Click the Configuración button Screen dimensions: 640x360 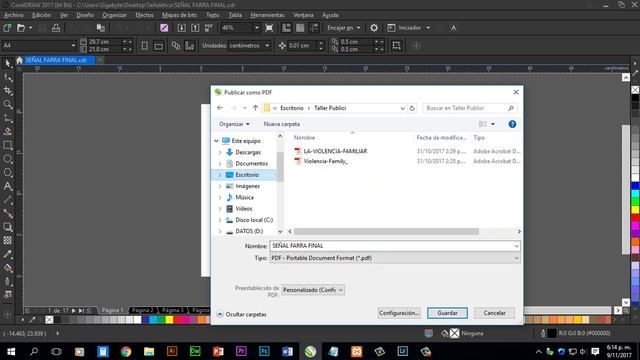[x=399, y=313]
